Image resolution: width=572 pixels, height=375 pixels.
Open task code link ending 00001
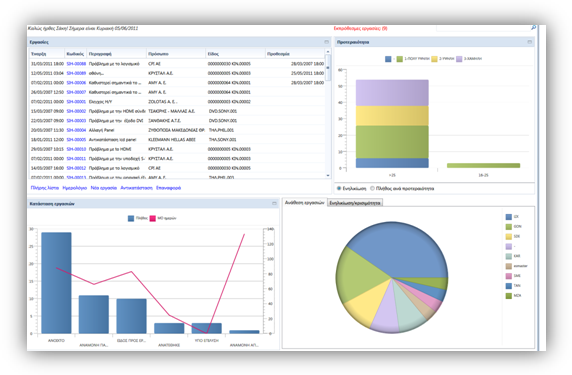[76, 102]
